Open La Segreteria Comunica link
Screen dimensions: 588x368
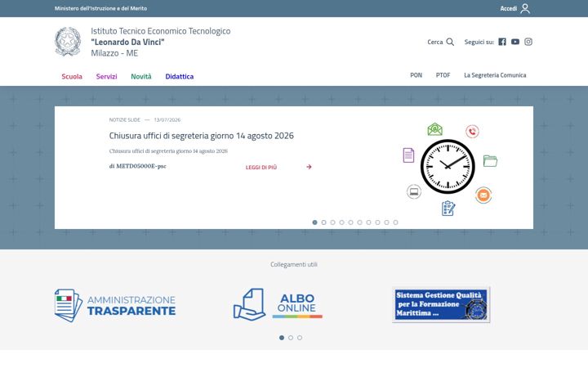(x=495, y=75)
